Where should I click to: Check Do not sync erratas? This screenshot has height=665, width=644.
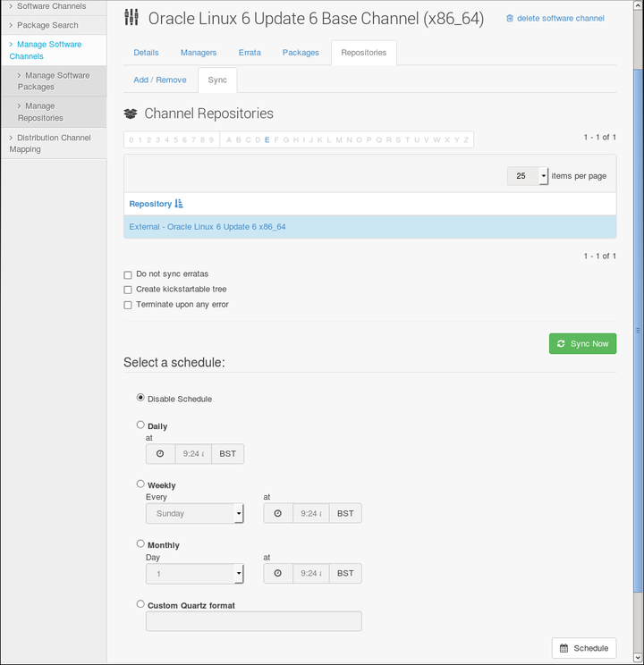pos(128,274)
